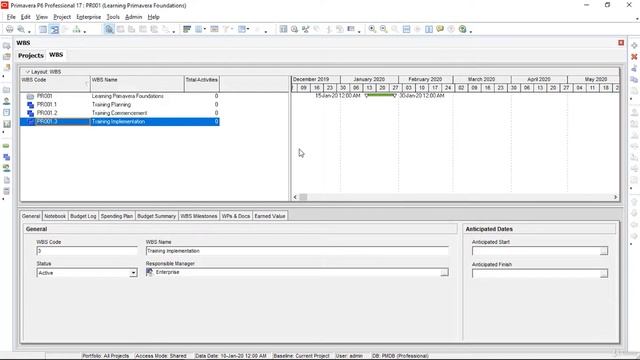Open the Bars settings icon
Viewport: 640px width, 360px height.
pyautogui.click(x=187, y=29)
